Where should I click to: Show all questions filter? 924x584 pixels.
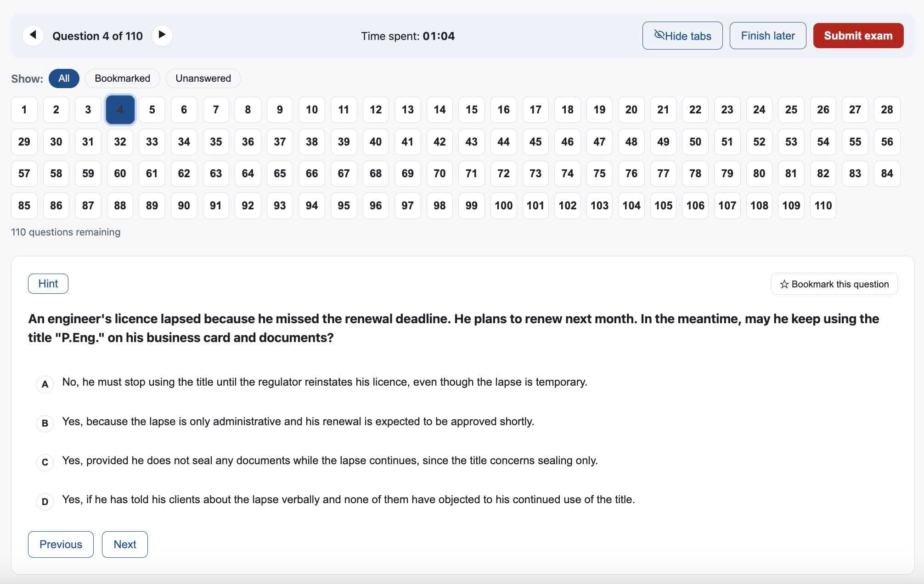(x=64, y=79)
